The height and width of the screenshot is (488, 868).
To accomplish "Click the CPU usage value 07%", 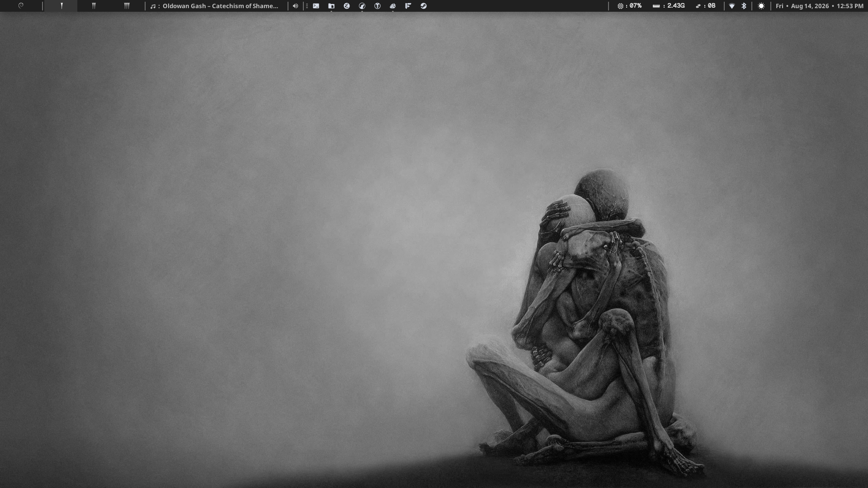I will pos(636,6).
